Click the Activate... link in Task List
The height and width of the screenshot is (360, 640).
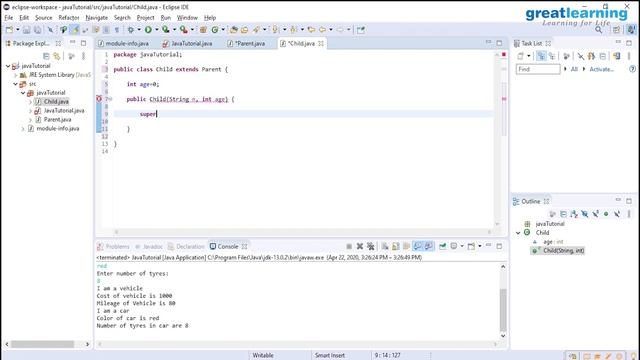click(602, 69)
